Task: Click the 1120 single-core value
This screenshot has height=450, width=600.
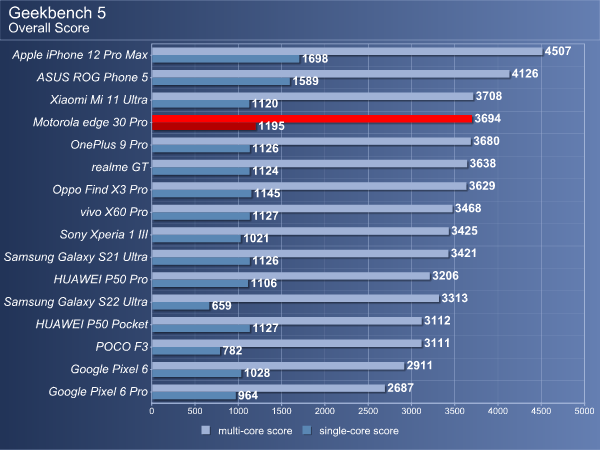Action: pos(265,104)
